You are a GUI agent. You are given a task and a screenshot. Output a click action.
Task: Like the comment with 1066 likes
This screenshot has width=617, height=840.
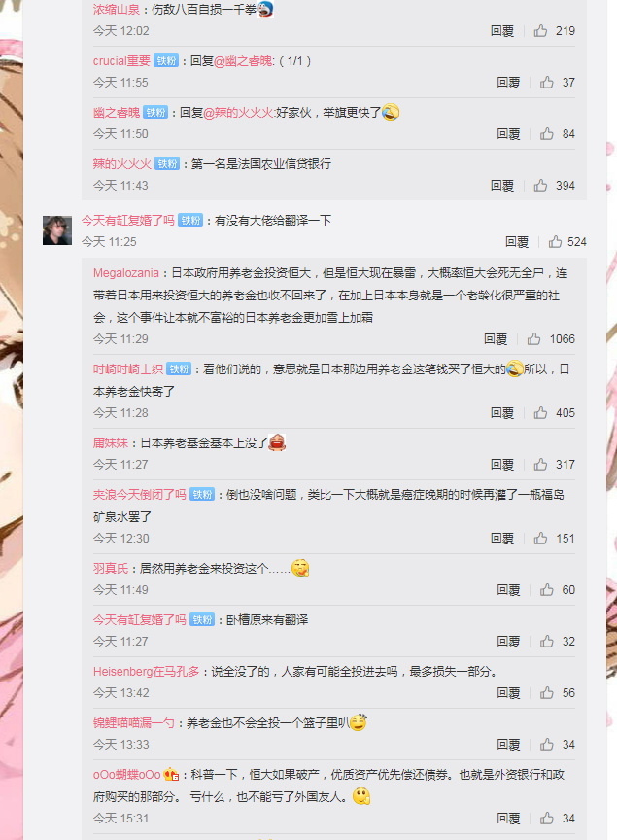click(534, 339)
